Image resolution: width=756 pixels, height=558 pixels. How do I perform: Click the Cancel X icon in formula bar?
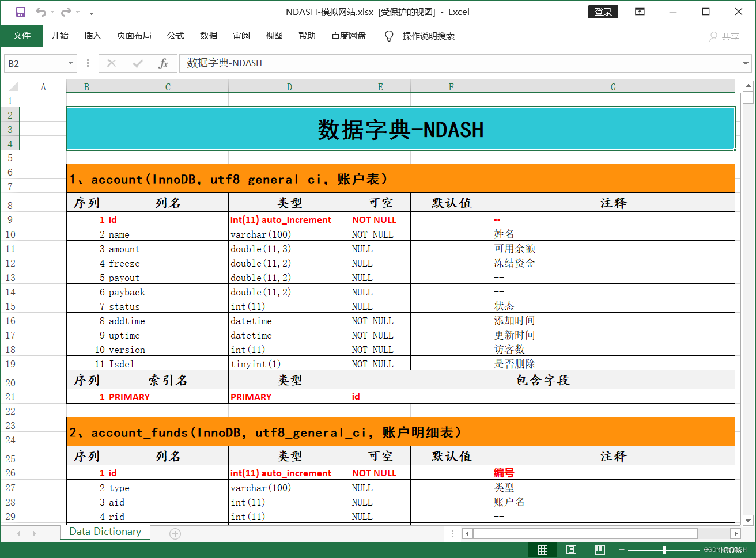pyautogui.click(x=112, y=63)
